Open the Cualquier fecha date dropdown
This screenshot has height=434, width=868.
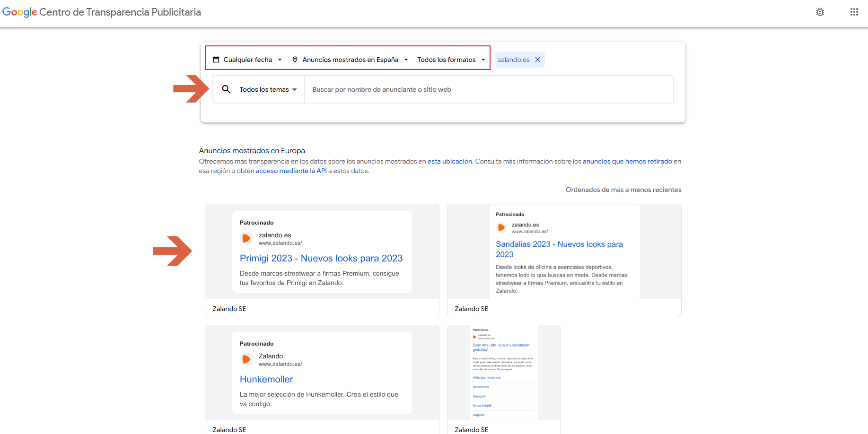tap(248, 60)
